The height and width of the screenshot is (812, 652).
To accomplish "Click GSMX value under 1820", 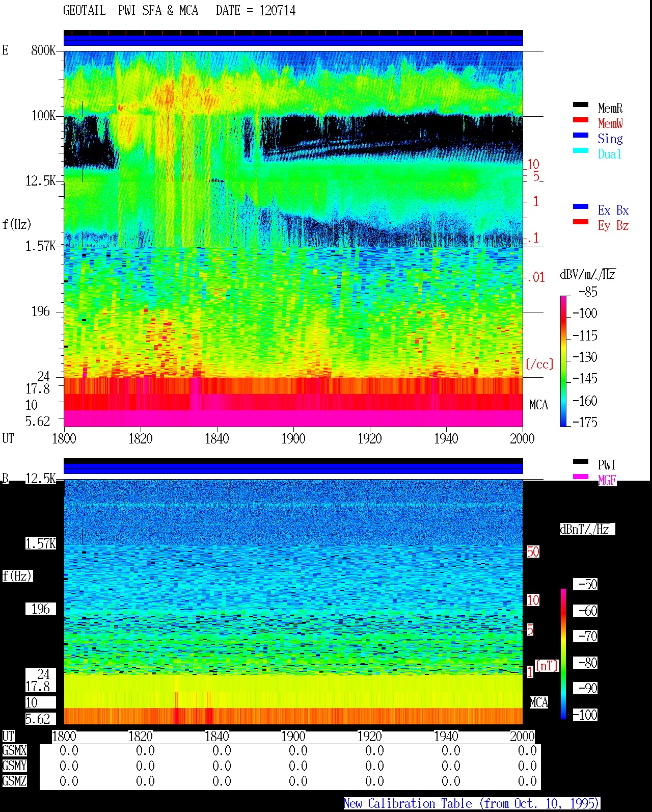I will pyautogui.click(x=145, y=750).
